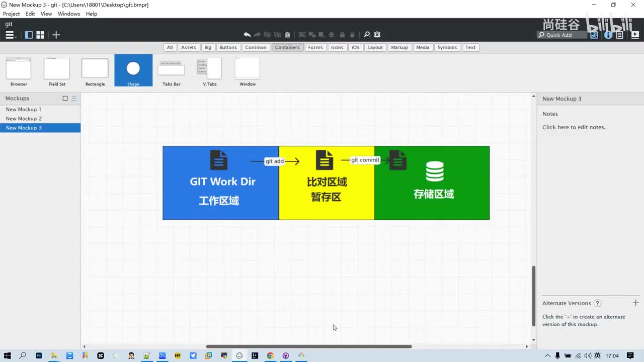644x362 pixels.
Task: Pick the Field Set control
Action: tap(57, 71)
